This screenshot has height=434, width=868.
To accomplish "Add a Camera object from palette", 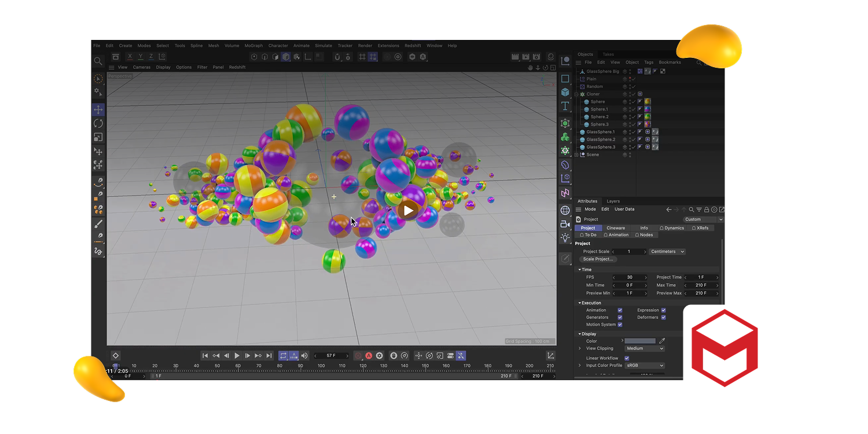I will pos(565,224).
